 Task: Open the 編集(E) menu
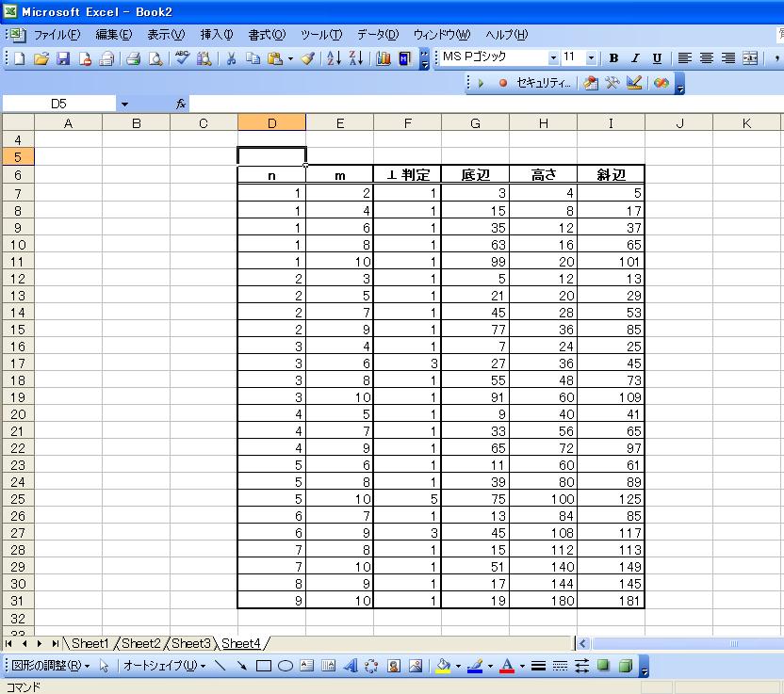click(x=114, y=35)
